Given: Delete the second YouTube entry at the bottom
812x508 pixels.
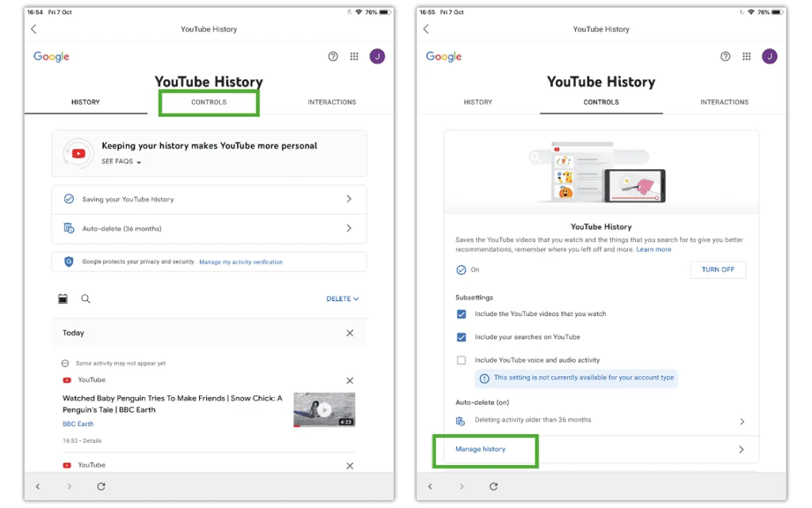Looking at the screenshot, I should point(350,465).
